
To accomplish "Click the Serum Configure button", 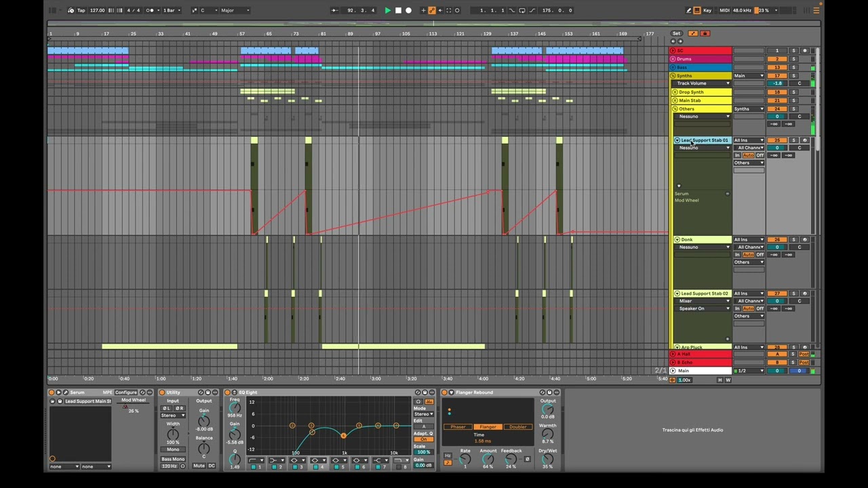I will pyautogui.click(x=126, y=392).
